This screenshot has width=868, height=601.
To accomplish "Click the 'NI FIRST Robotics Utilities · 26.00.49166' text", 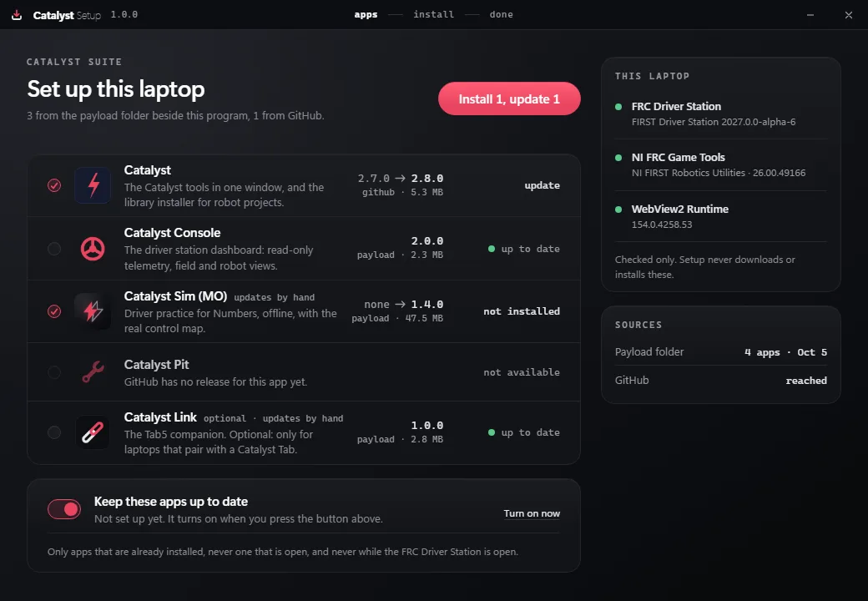I will (719, 173).
